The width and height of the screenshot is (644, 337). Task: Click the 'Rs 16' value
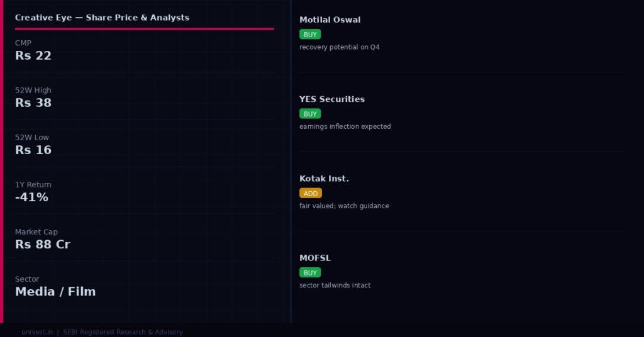33,150
